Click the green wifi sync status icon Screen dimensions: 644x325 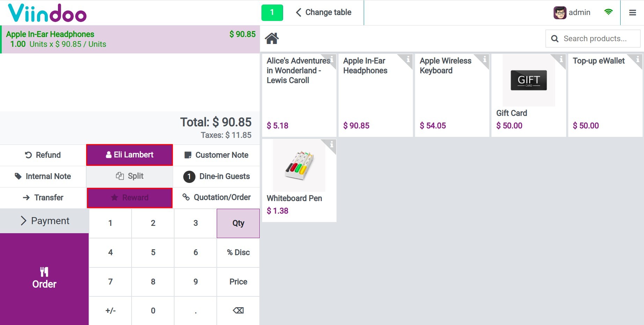[608, 12]
